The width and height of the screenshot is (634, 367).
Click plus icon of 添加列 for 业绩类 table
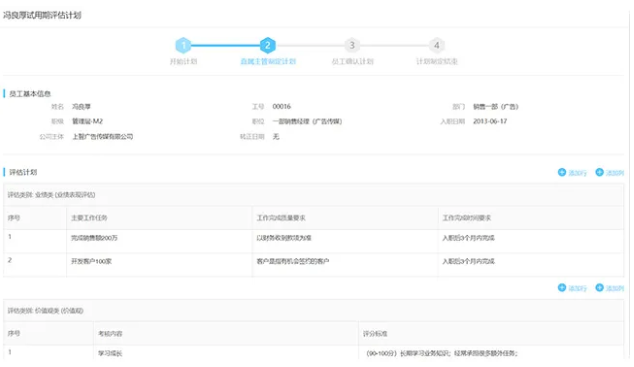599,172
